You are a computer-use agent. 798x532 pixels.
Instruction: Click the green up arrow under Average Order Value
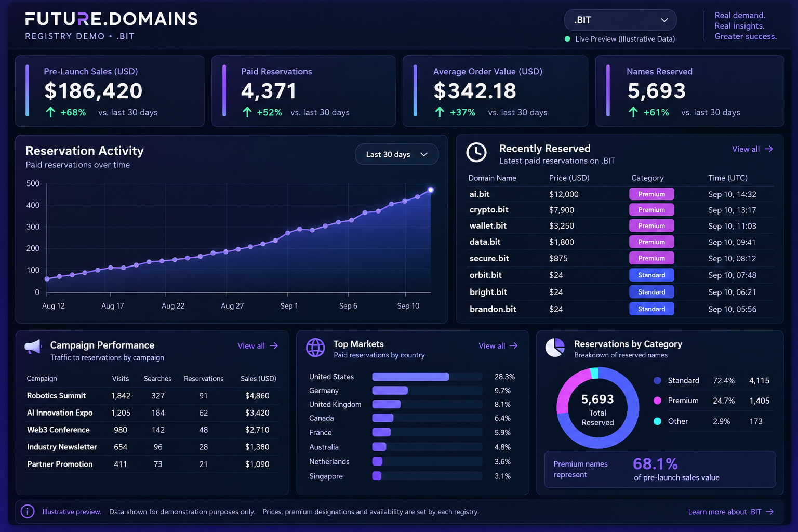click(440, 112)
